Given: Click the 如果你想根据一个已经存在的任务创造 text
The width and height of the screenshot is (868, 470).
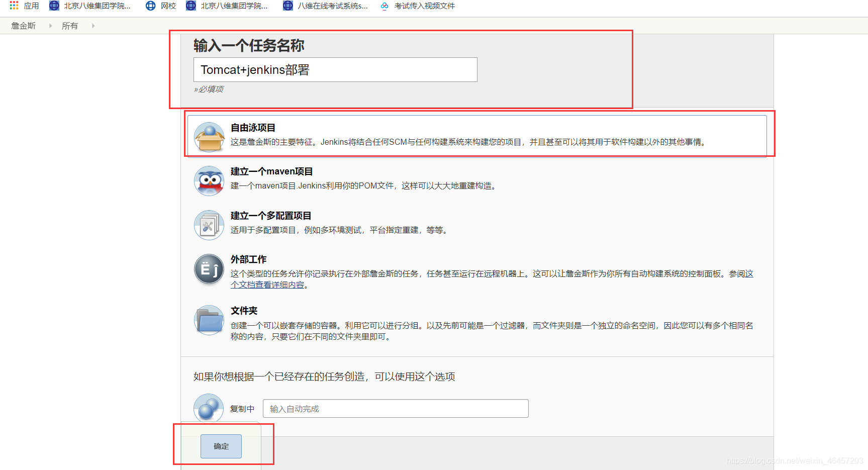Looking at the screenshot, I should pyautogui.click(x=325, y=377).
